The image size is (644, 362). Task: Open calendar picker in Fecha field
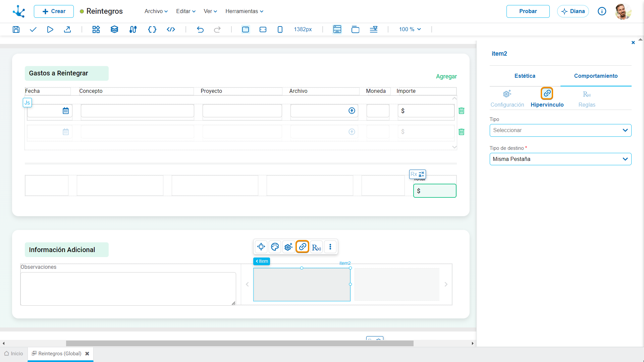tap(66, 111)
